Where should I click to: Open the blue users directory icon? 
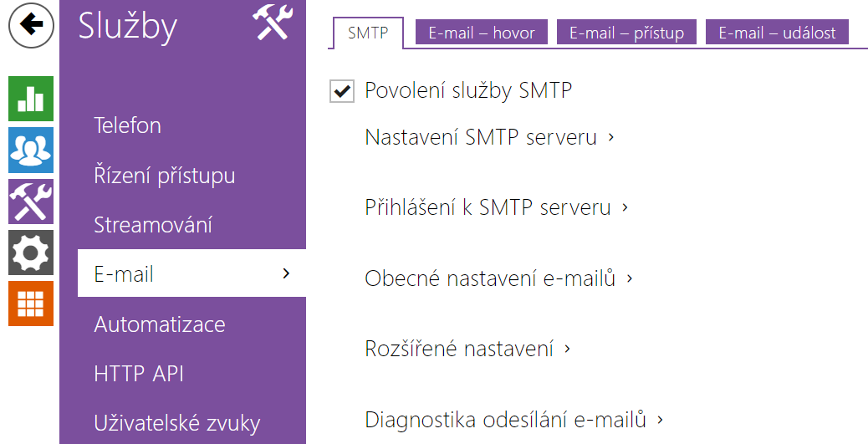pos(31,150)
